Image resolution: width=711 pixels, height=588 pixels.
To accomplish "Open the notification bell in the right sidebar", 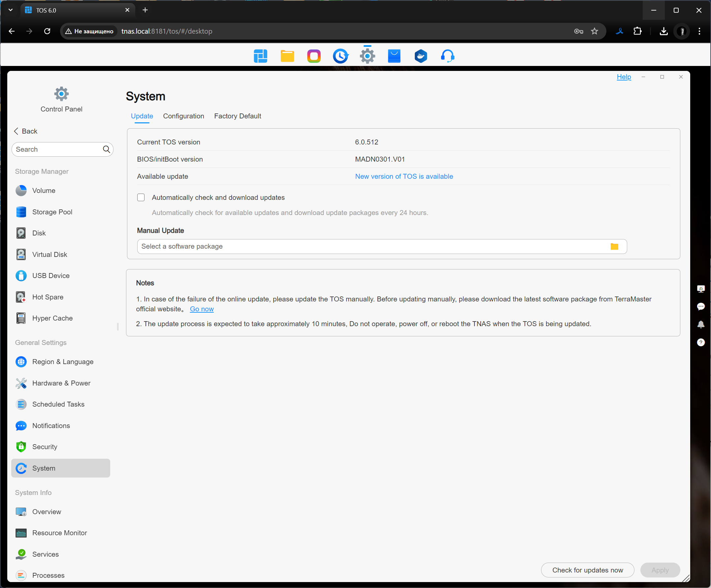I will (x=700, y=325).
